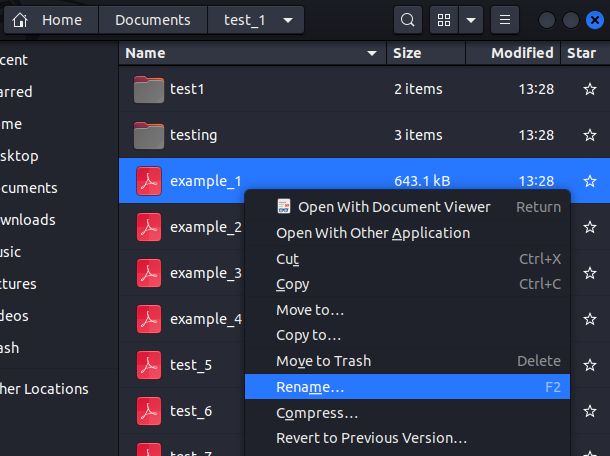The width and height of the screenshot is (610, 456).
Task: Star the testing folder
Action: point(589,135)
